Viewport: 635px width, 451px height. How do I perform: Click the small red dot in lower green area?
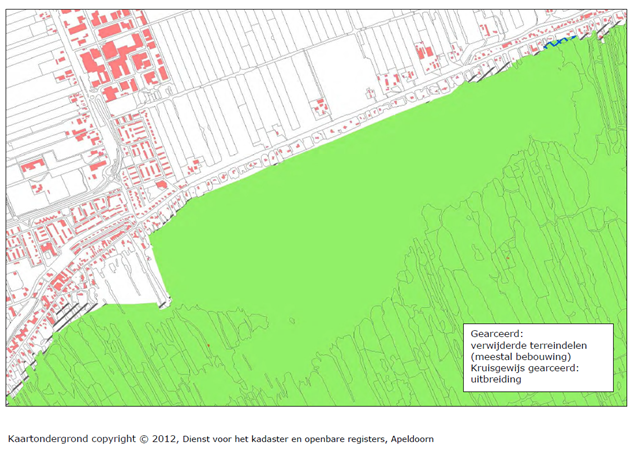(208, 346)
